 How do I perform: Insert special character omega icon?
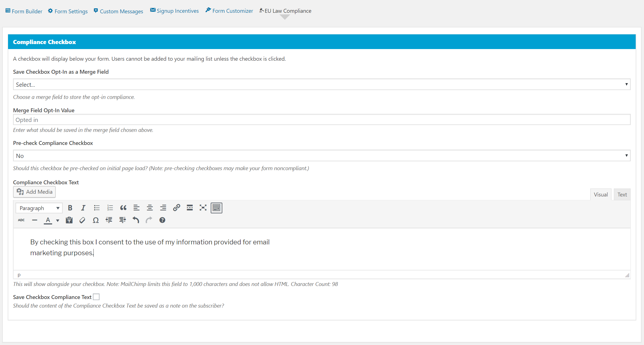[96, 220]
